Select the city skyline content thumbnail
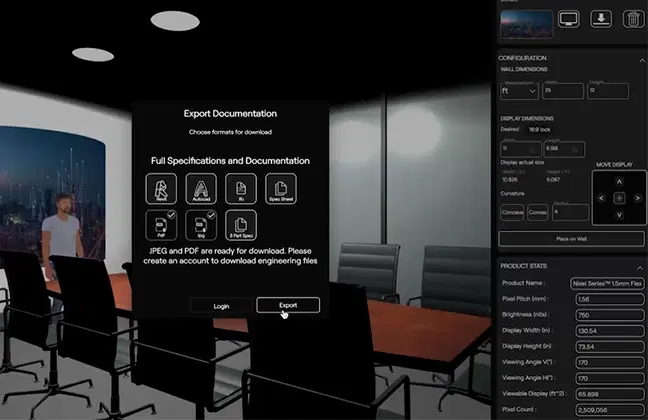The image size is (648, 420). point(526,24)
